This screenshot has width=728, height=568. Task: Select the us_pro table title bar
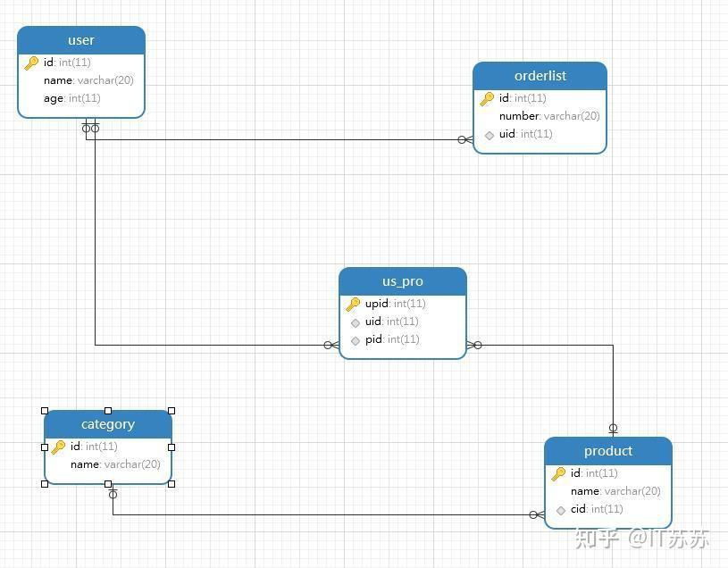pos(402,281)
